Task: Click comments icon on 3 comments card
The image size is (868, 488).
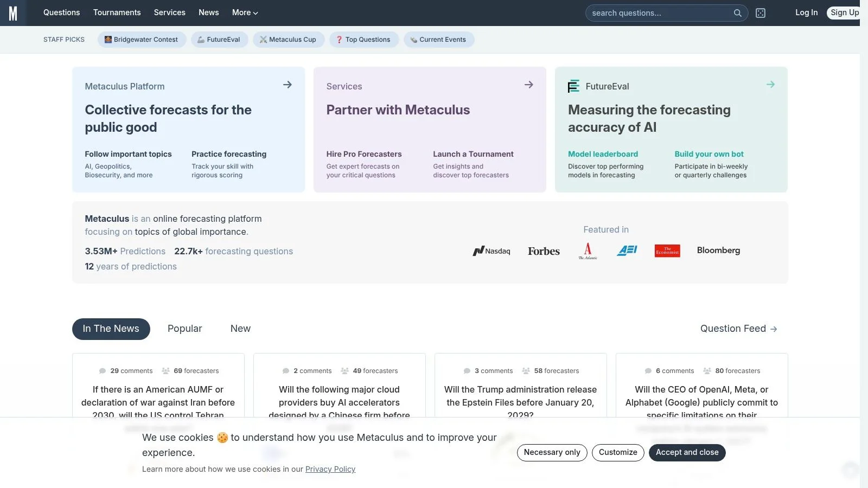Action: pos(467,371)
